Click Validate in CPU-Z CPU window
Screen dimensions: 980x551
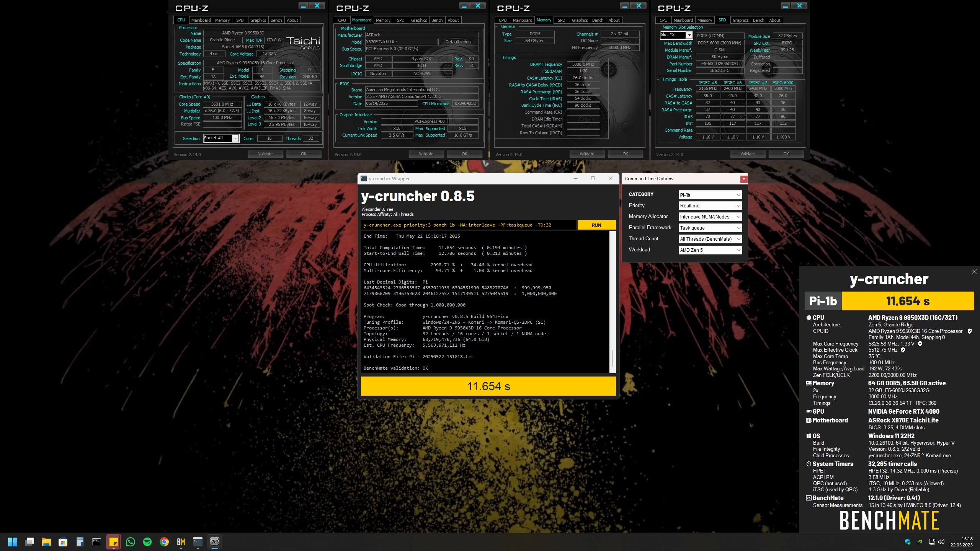[265, 154]
